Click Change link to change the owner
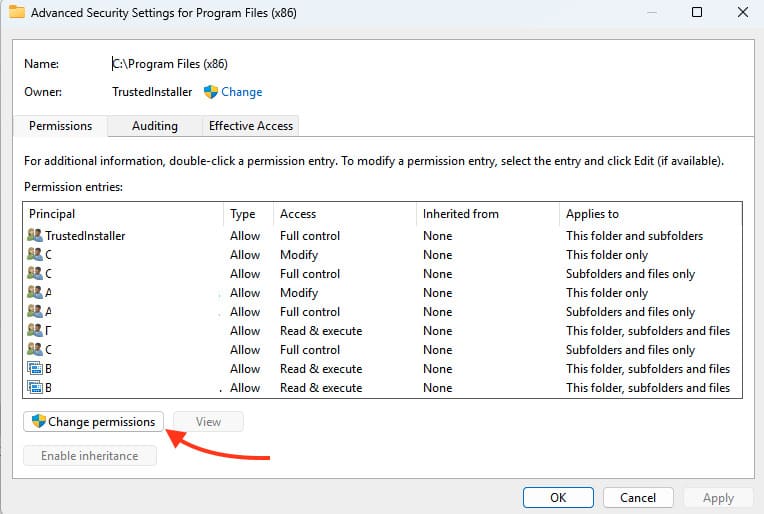Viewport: 764px width, 514px height. click(x=242, y=92)
